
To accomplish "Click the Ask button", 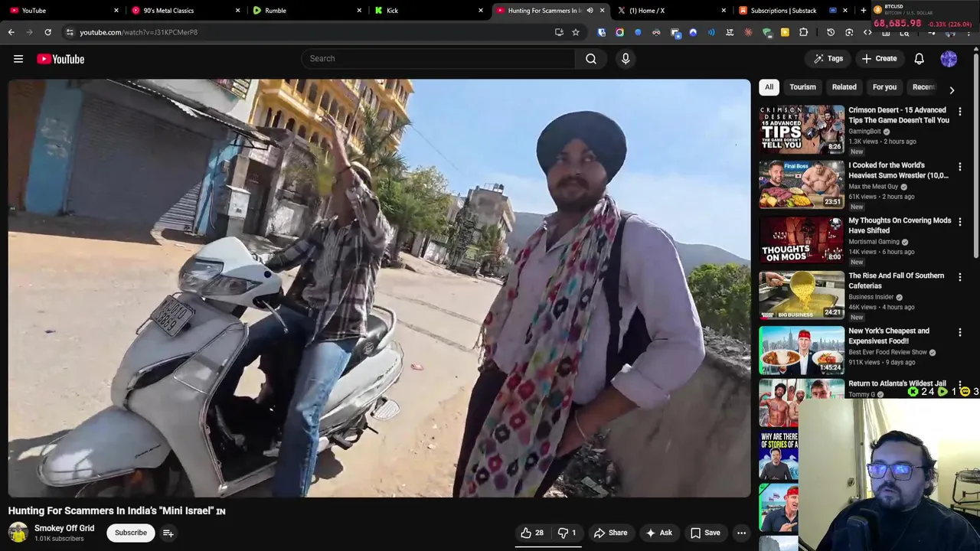I will click(658, 533).
